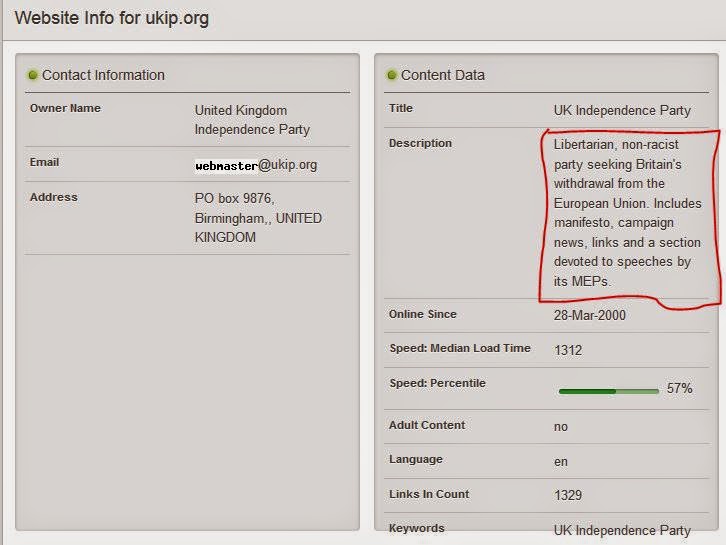Click the Adult Content value no
726x545 pixels.
tap(561, 426)
